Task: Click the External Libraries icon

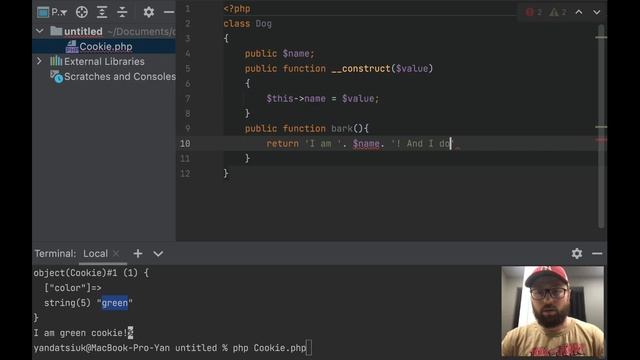Action: coord(56,61)
